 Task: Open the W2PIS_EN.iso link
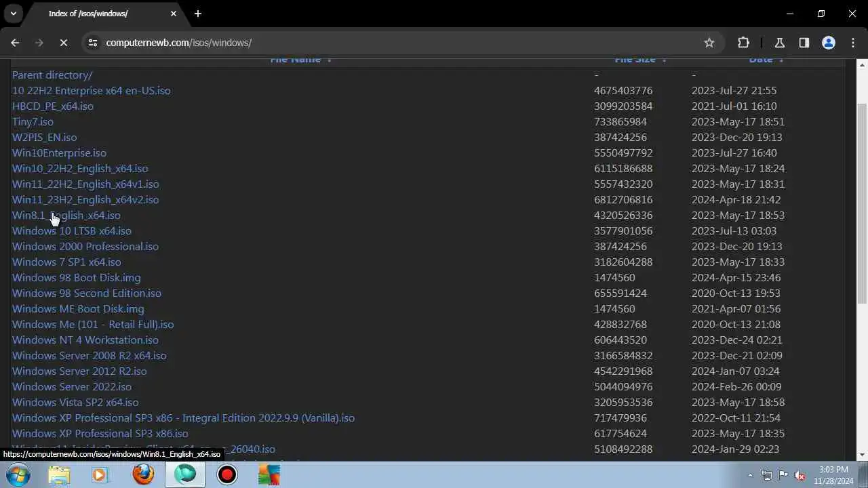(44, 137)
